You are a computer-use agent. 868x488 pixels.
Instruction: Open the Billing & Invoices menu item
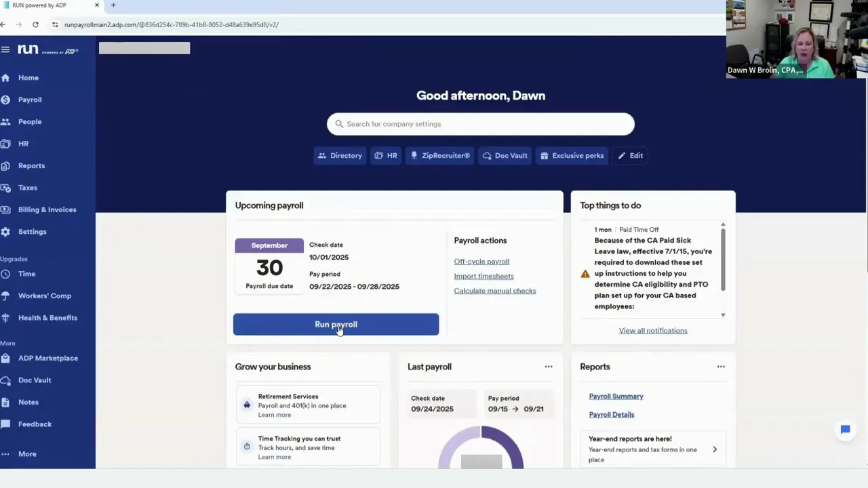coord(47,210)
